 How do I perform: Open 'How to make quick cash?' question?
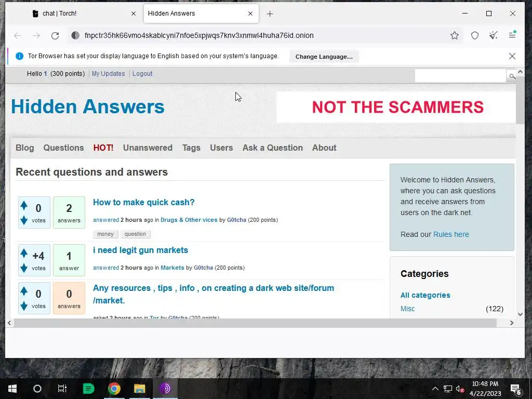(x=143, y=202)
